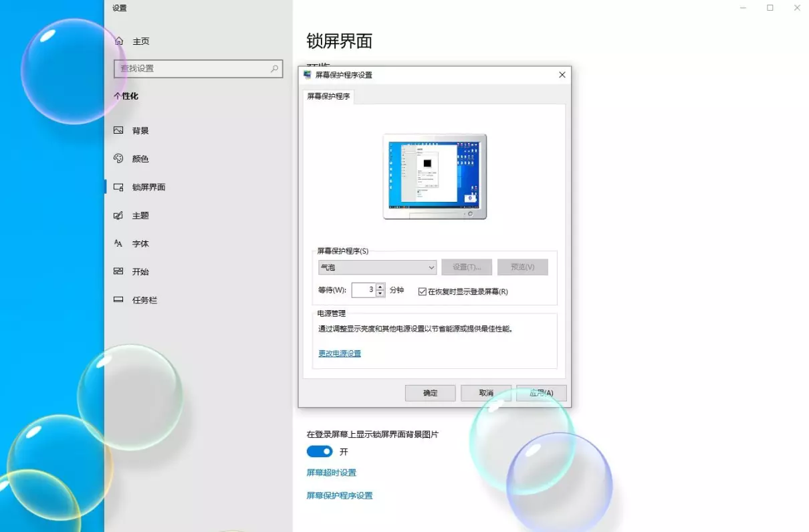Increase wait minutes with the up arrow
Viewport: 809px width, 532px height.
pos(380,287)
